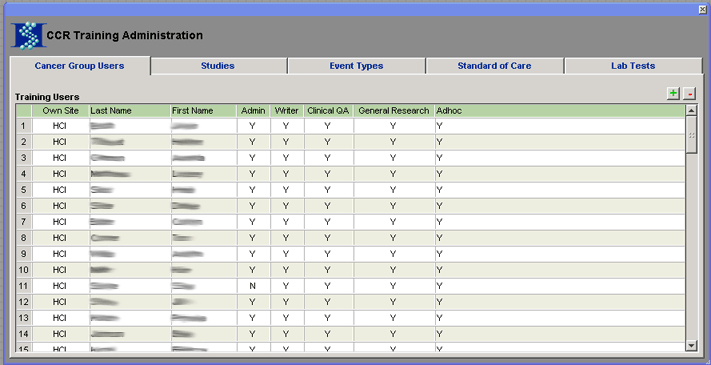This screenshot has width=711, height=365.
Task: Click the General Research column header
Action: [394, 111]
